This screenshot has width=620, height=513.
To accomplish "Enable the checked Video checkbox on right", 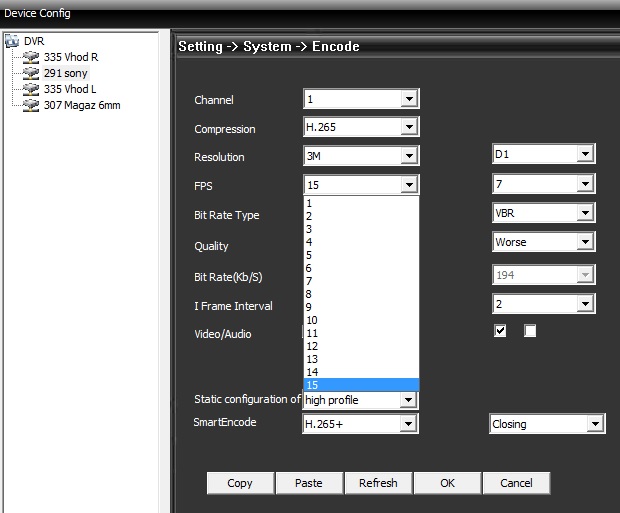I will coord(500,331).
